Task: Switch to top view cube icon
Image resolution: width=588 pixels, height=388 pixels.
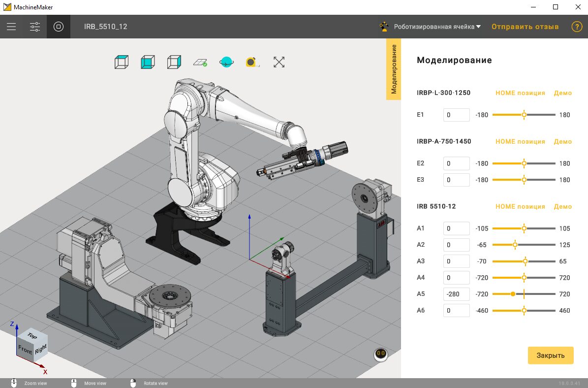Action: pos(122,62)
